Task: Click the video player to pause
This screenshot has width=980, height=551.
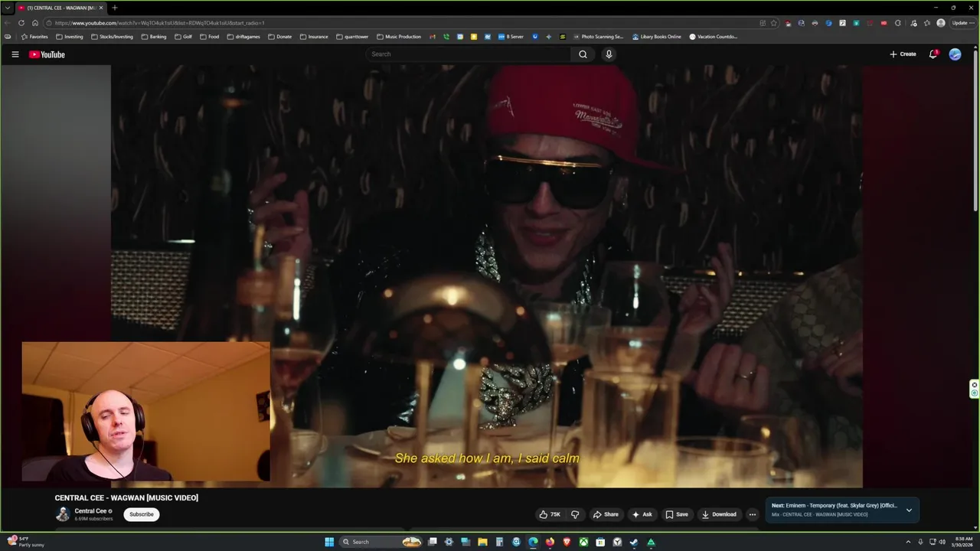Action: (487, 275)
